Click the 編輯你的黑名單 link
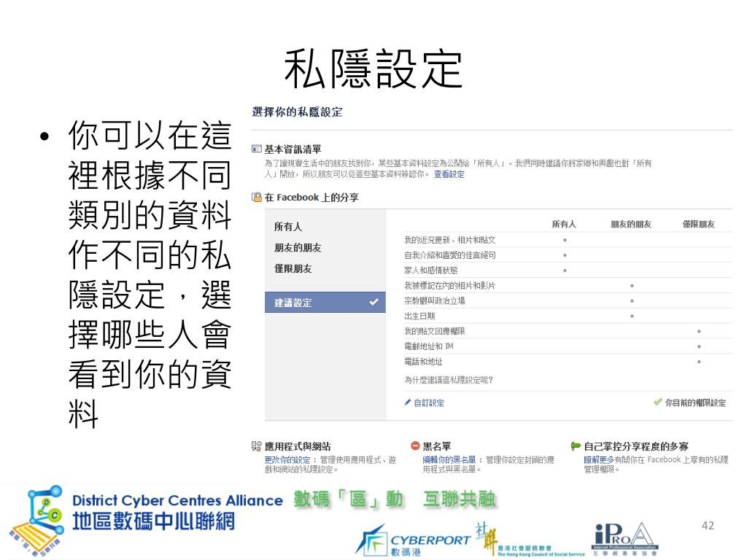Screen dimensions: 747x560 tap(449, 460)
